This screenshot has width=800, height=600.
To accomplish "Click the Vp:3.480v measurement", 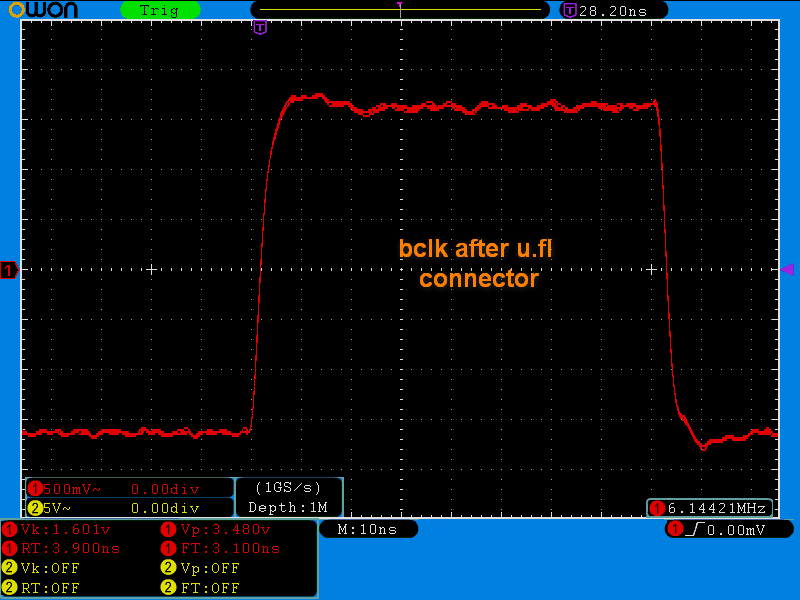I will (226, 530).
